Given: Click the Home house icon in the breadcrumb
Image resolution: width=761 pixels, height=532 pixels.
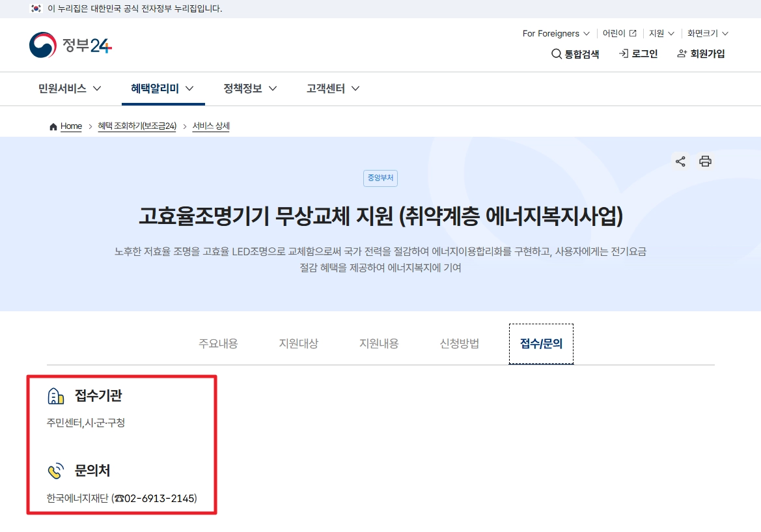Looking at the screenshot, I should click(x=53, y=126).
